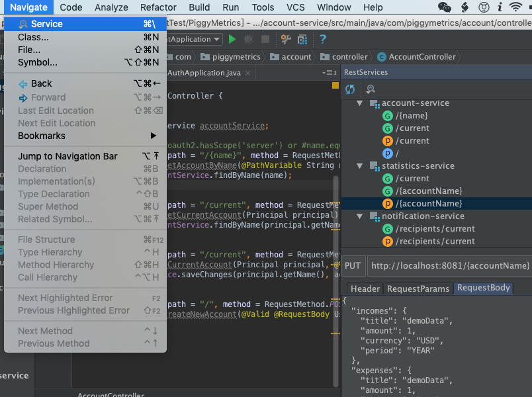
Task: Close the AuthApplication.java editor tab
Action: click(x=248, y=73)
